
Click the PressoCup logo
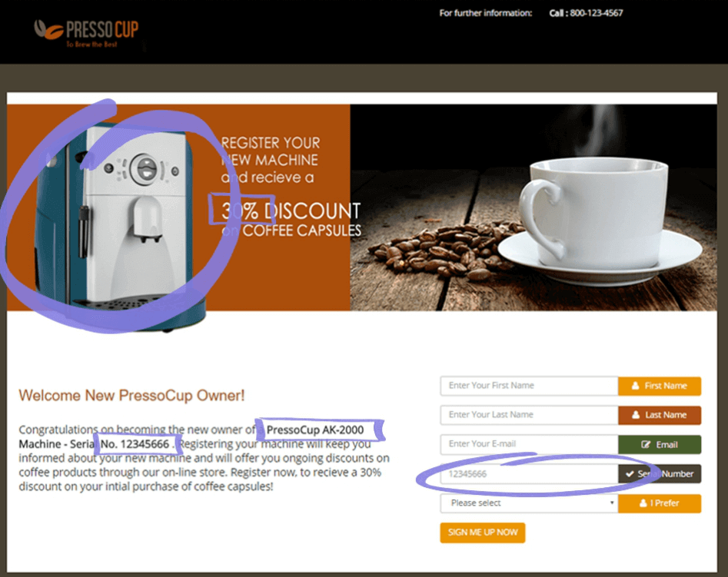pyautogui.click(x=86, y=32)
